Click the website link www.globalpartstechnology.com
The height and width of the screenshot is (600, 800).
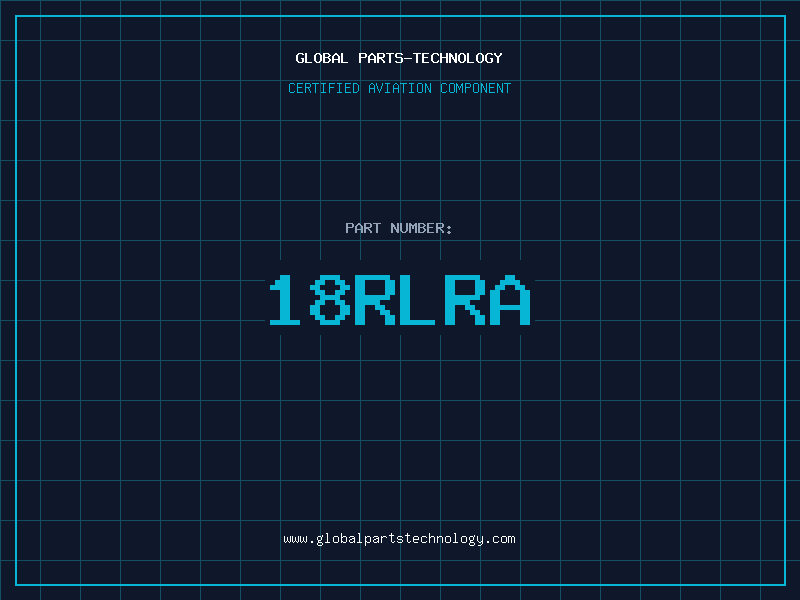point(399,539)
